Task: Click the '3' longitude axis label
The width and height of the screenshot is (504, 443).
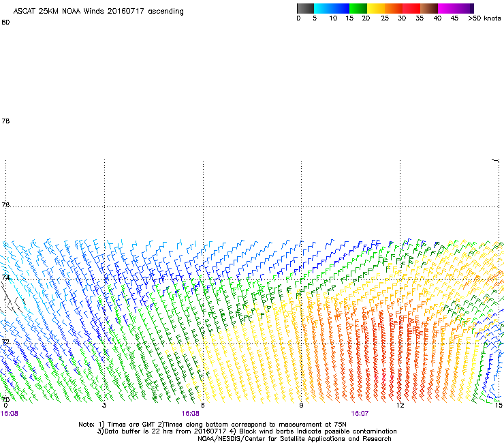Action: [x=104, y=406]
